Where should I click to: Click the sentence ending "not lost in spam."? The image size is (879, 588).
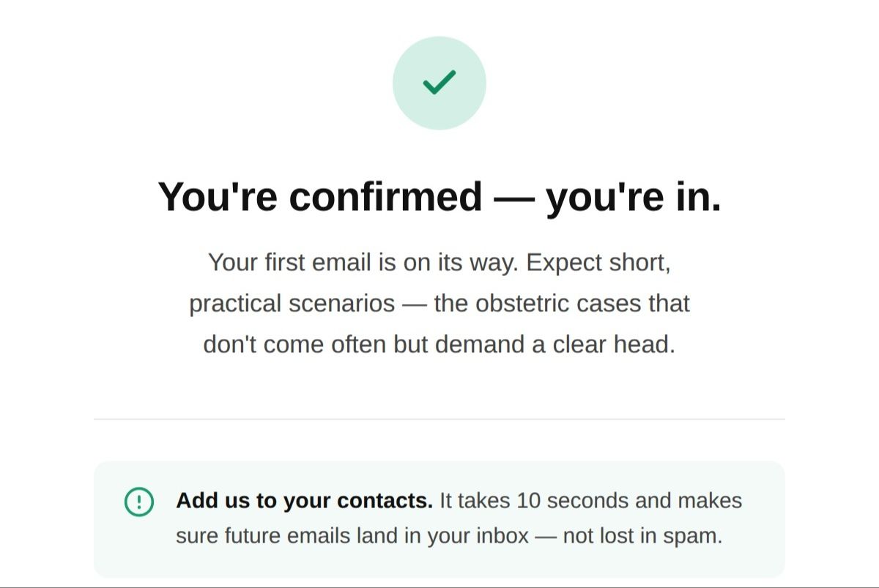coord(449,536)
